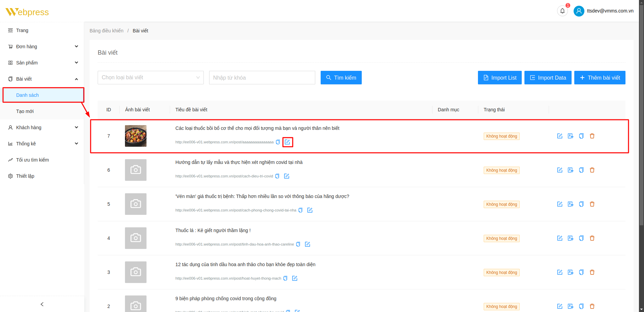
Task: Click the Tìm kiếm search button
Action: 341,78
